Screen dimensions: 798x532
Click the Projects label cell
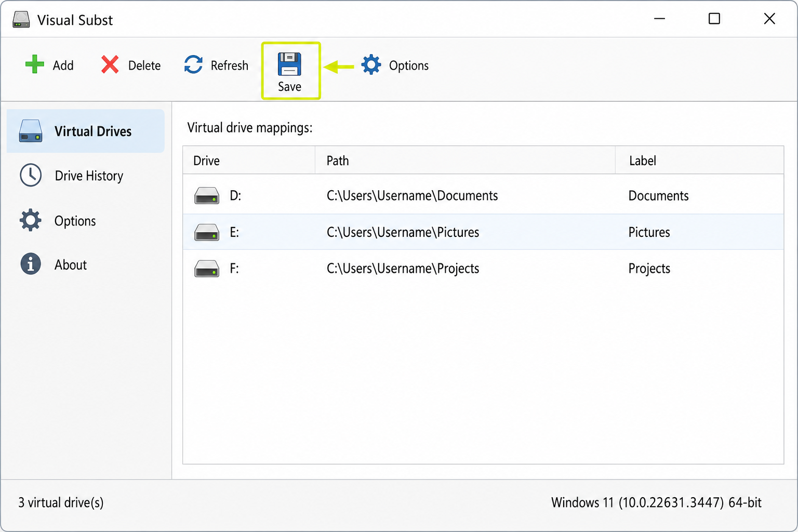(x=649, y=269)
